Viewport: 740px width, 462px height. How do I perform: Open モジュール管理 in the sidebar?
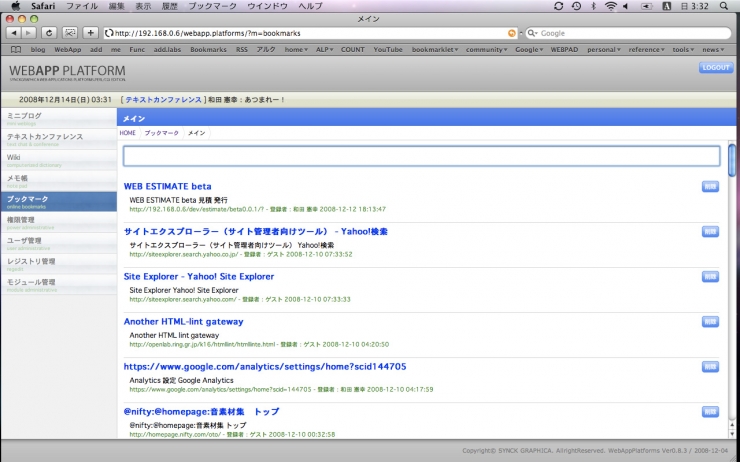[59, 285]
